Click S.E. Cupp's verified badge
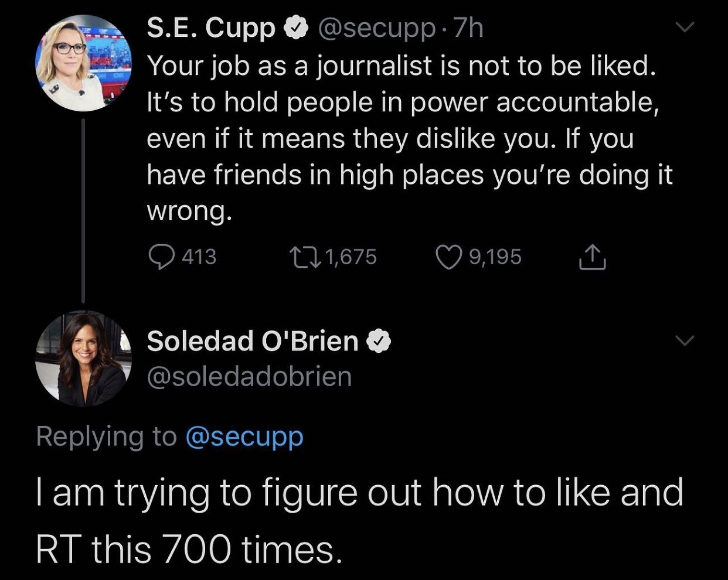This screenshot has height=580, width=728. [297, 27]
